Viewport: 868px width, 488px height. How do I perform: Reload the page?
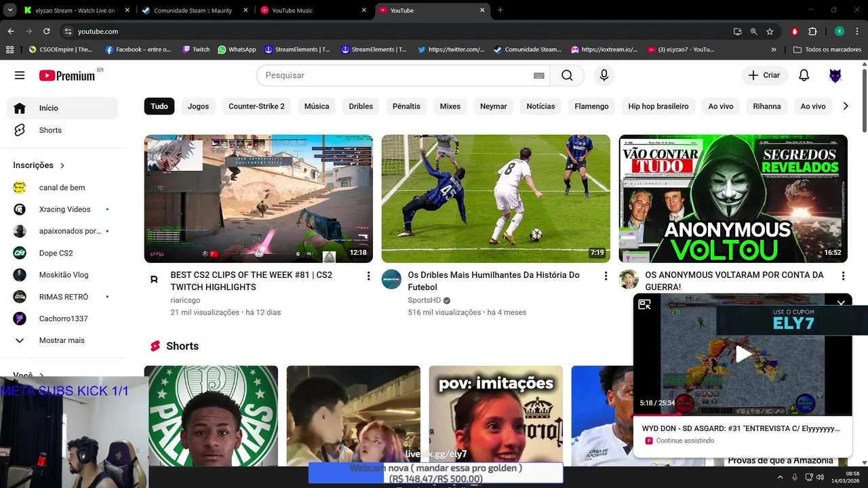click(x=46, y=31)
